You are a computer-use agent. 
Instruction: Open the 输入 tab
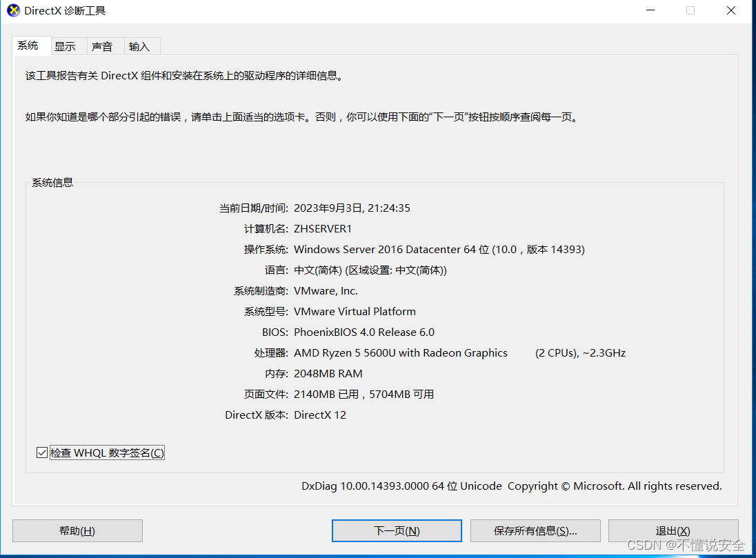[142, 47]
